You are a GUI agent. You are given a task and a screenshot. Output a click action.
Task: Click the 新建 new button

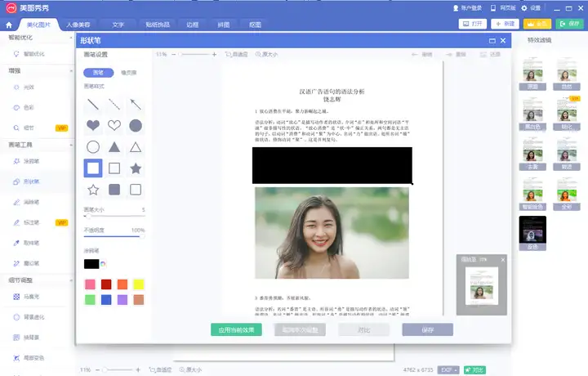[x=506, y=24]
